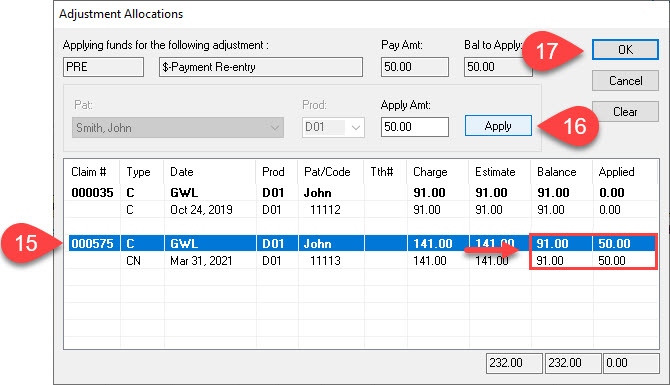
Task: Click the first 232.00 total field
Action: [x=514, y=363]
